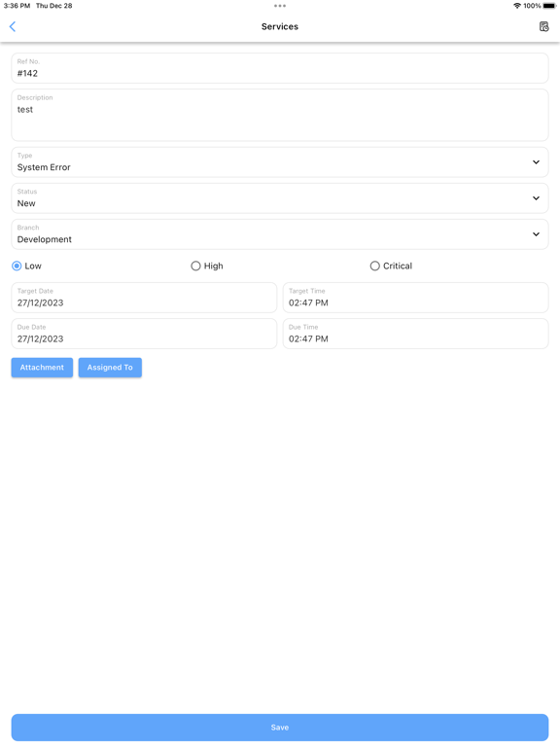560x747 pixels.
Task: Click the Assigned To button
Action: point(110,368)
